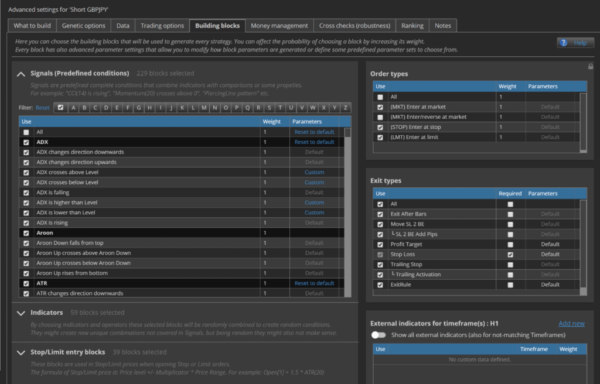Screen dimensions: 600x384
Task: Click Default parameters for ExitRule
Action: tap(550, 285)
